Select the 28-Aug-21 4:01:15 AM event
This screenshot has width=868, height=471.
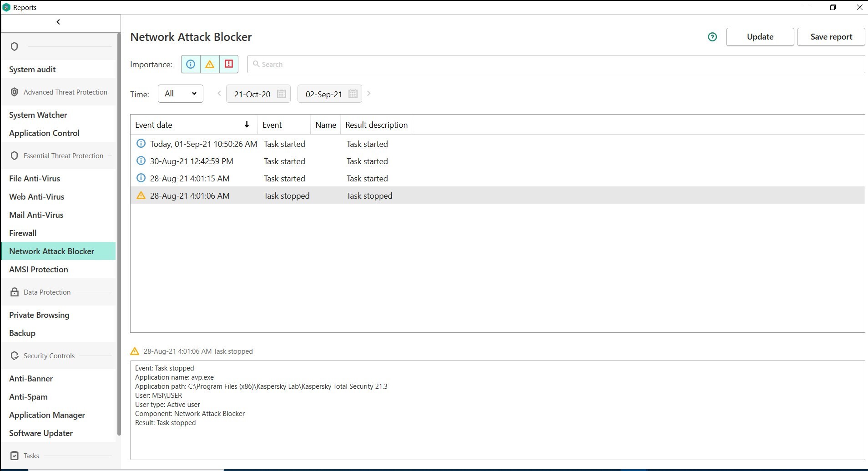497,178
